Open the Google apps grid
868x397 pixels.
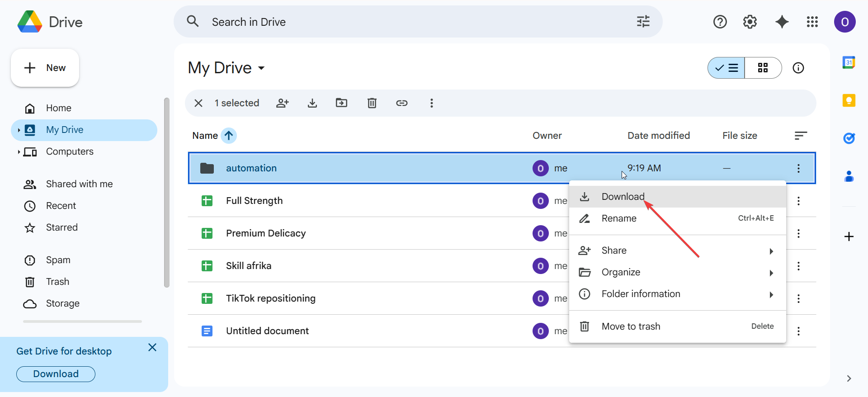tap(812, 22)
